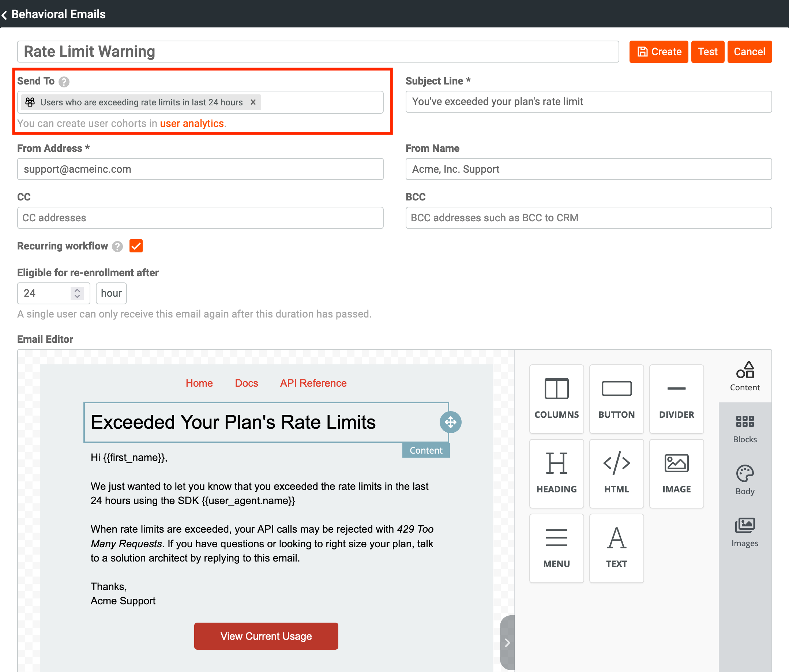
Task: Remove the rate limits cohort tag
Action: point(253,102)
